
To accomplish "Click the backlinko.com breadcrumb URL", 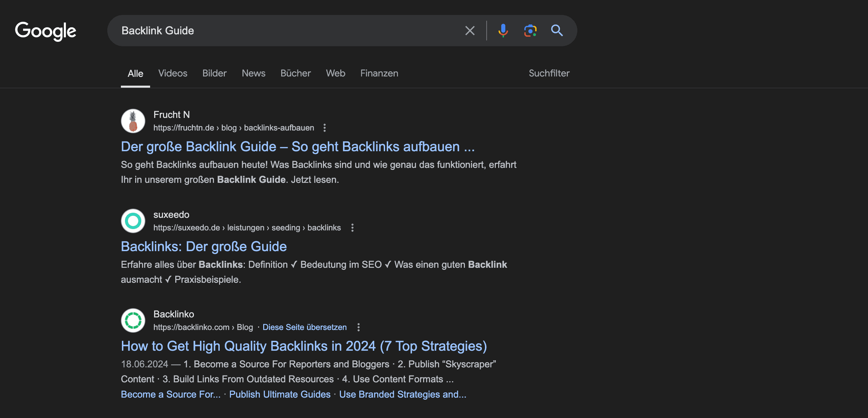I will (x=203, y=327).
